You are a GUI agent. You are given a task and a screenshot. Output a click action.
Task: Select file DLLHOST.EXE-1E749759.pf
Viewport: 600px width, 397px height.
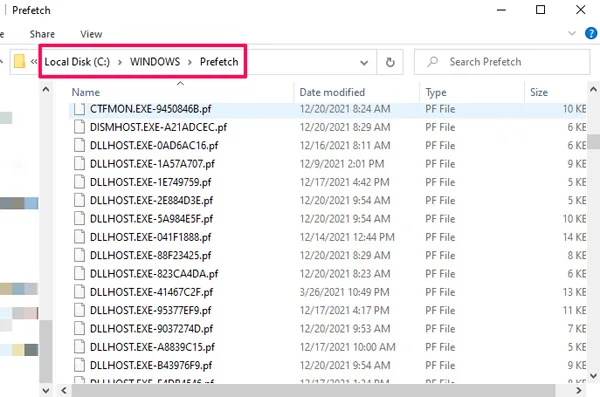[x=328, y=182]
